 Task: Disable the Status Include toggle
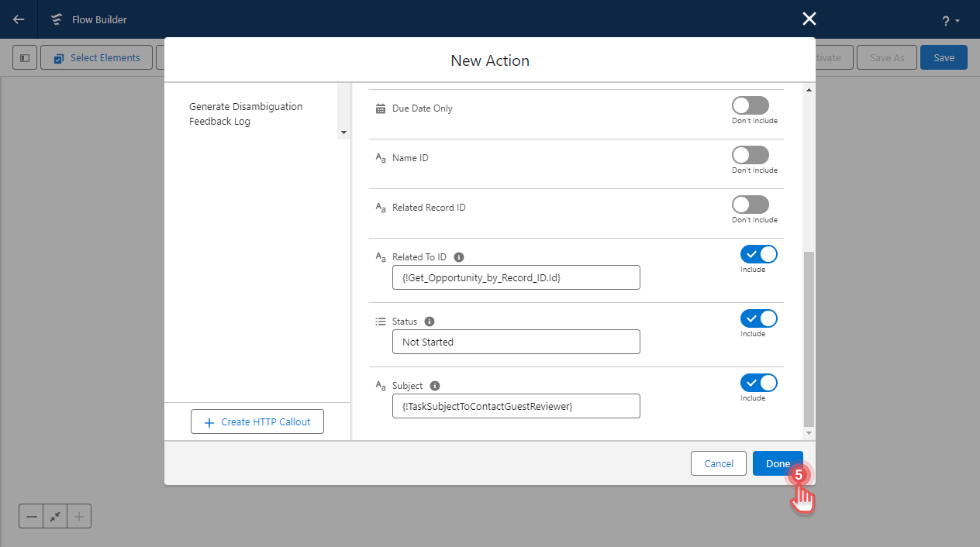[758, 318]
